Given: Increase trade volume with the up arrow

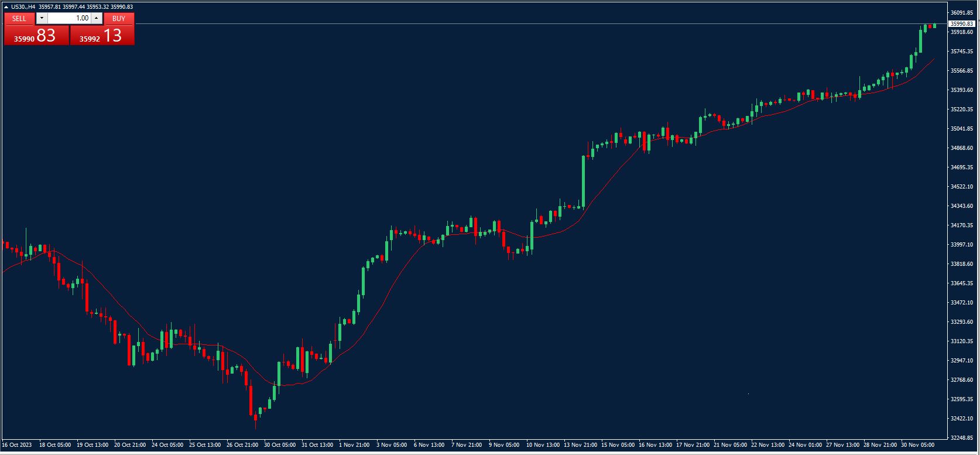Looking at the screenshot, I should 97,18.
